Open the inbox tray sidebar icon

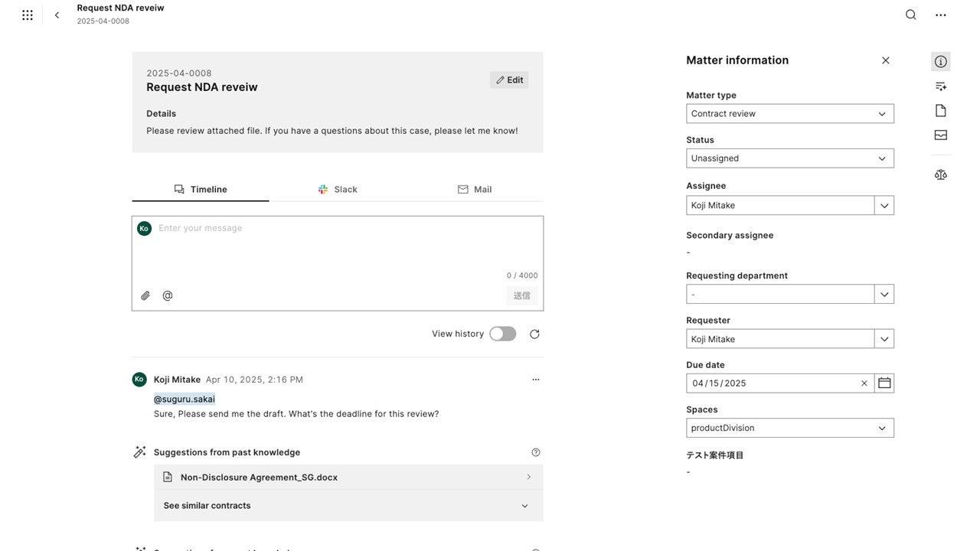coord(941,135)
